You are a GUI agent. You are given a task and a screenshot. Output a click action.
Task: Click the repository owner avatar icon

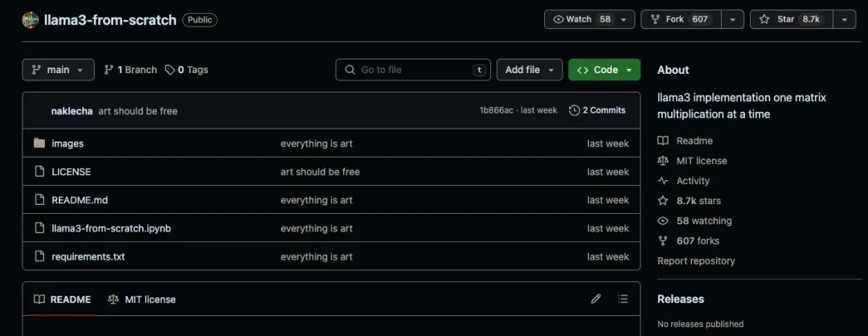point(31,19)
